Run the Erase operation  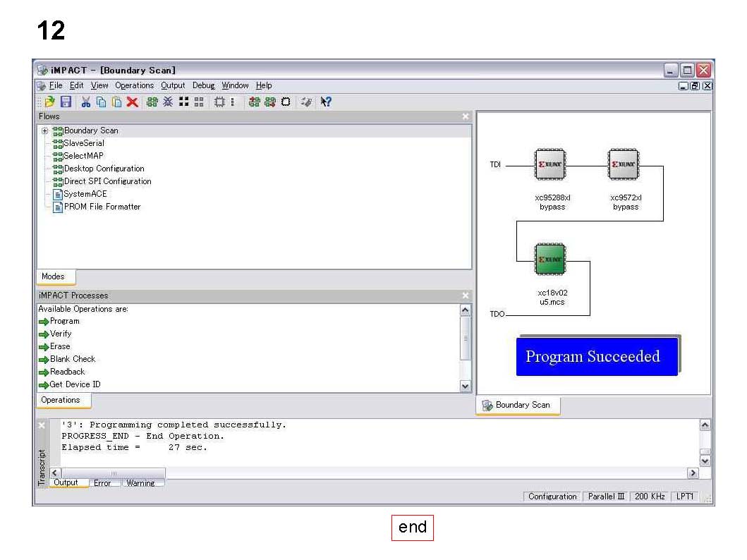tap(54, 347)
